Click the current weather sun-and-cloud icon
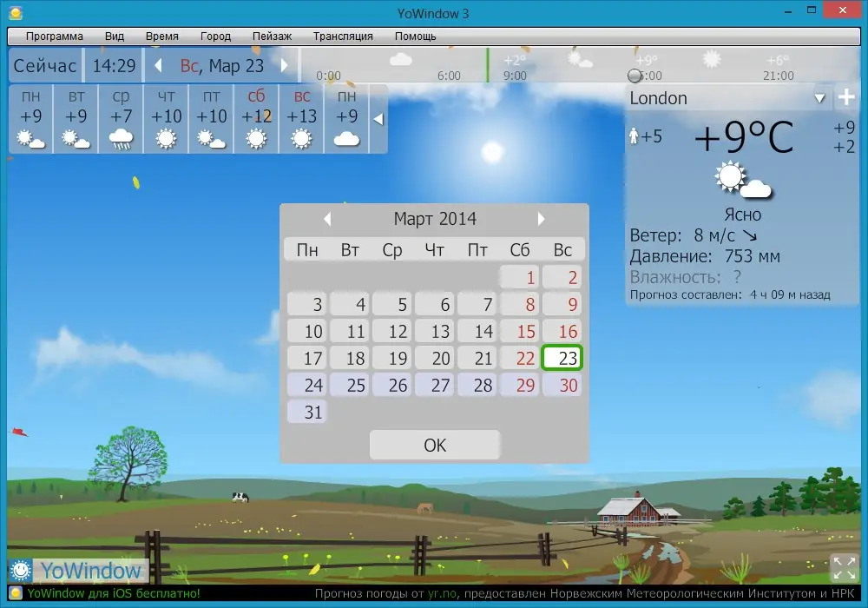 (x=742, y=181)
